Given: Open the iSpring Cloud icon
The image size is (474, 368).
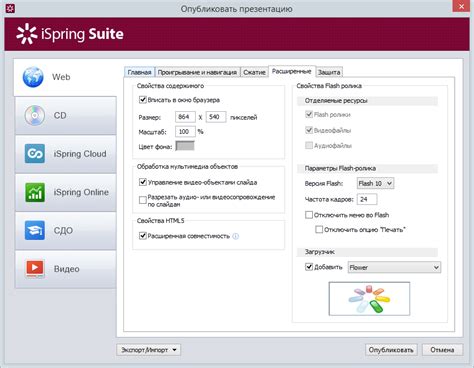Looking at the screenshot, I should pos(35,154).
